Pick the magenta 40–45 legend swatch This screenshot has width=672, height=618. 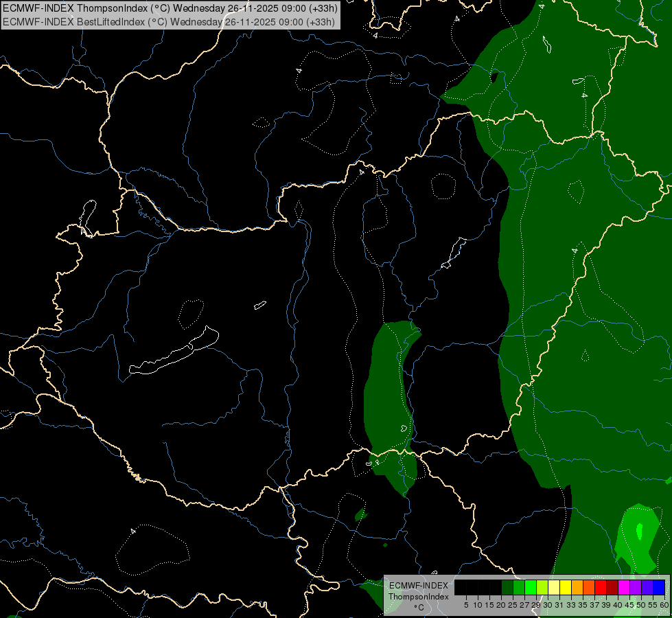click(x=624, y=587)
